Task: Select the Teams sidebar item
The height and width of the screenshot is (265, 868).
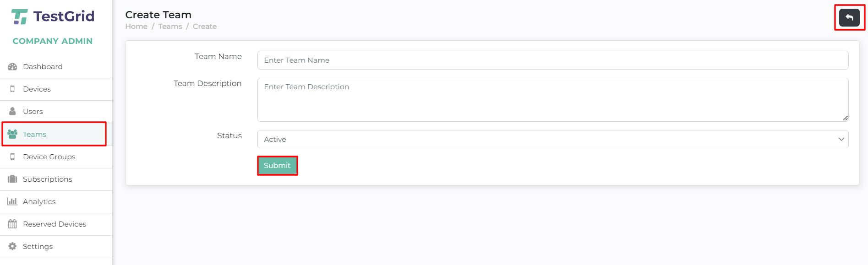Action: pyautogui.click(x=54, y=134)
